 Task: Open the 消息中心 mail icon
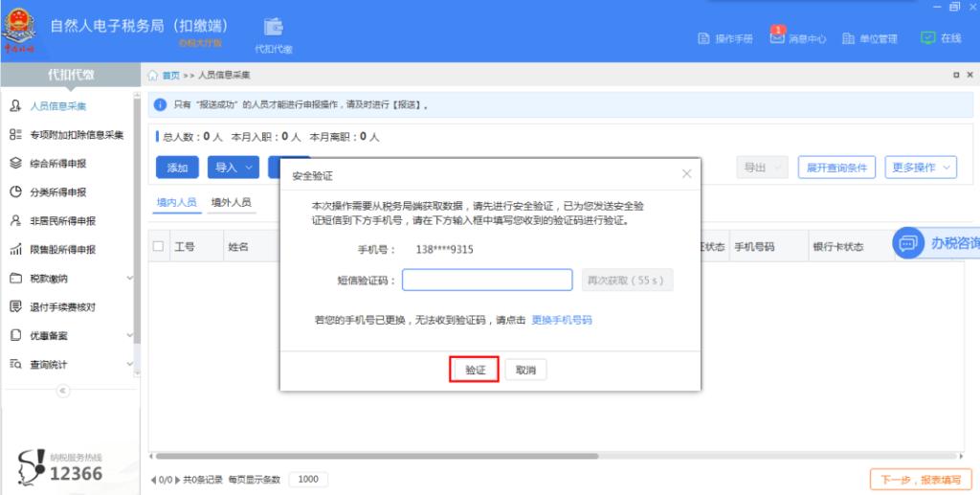pyautogui.click(x=777, y=37)
